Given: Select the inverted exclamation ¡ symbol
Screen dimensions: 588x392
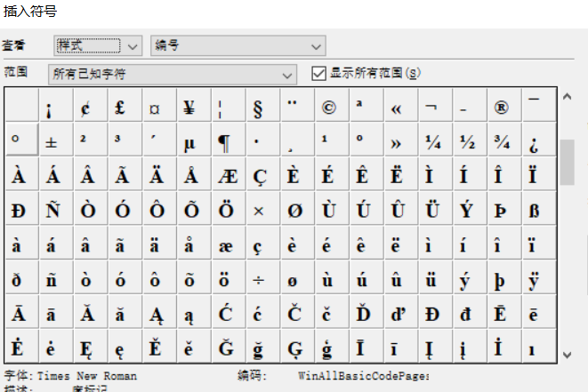Looking at the screenshot, I should pos(56,105).
